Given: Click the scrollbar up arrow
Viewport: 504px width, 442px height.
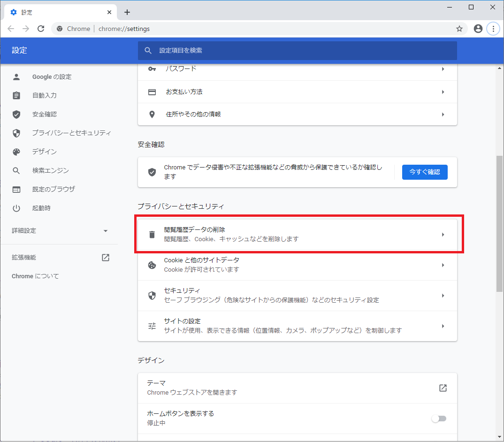Looking at the screenshot, I should tap(499, 68).
